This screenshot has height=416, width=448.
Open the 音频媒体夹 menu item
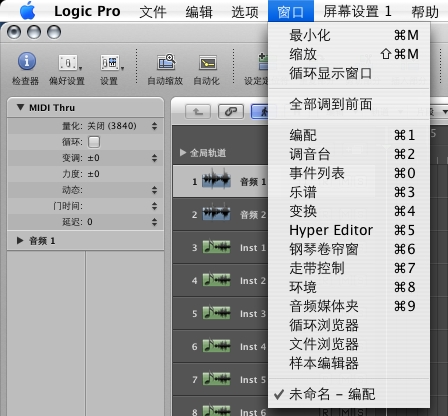coord(349,306)
